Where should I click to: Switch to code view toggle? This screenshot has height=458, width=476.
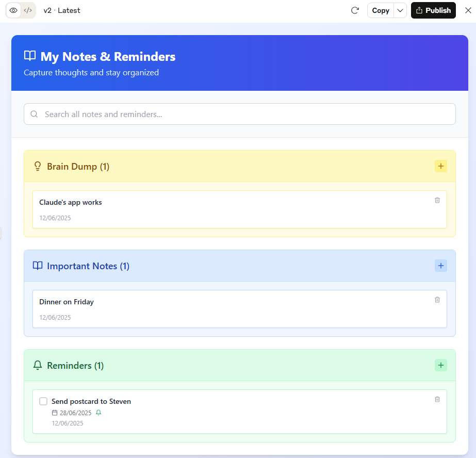(28, 10)
